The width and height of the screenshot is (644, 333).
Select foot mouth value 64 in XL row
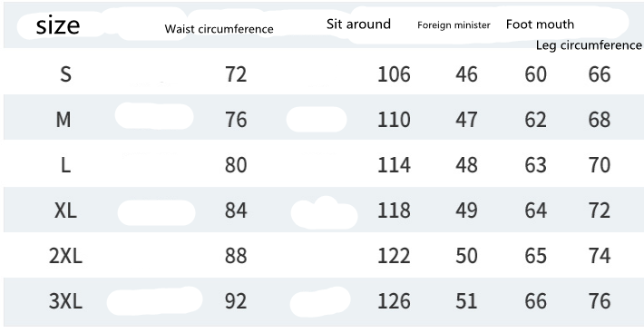[x=535, y=211]
